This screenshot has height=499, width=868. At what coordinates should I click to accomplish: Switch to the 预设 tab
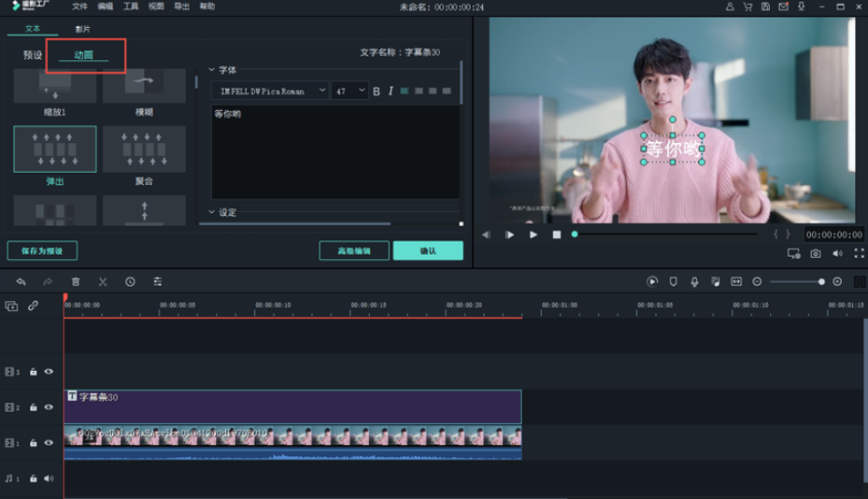point(33,55)
